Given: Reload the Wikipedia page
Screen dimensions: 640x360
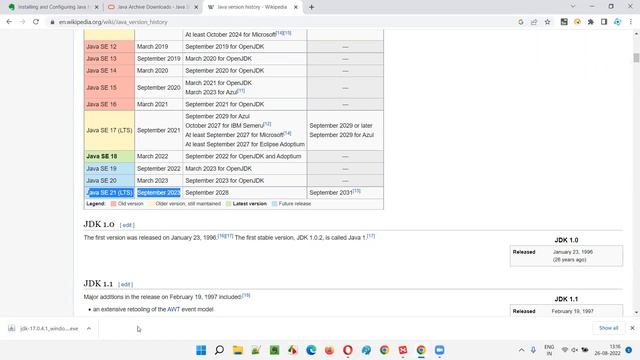Looking at the screenshot, I should [x=36, y=22].
